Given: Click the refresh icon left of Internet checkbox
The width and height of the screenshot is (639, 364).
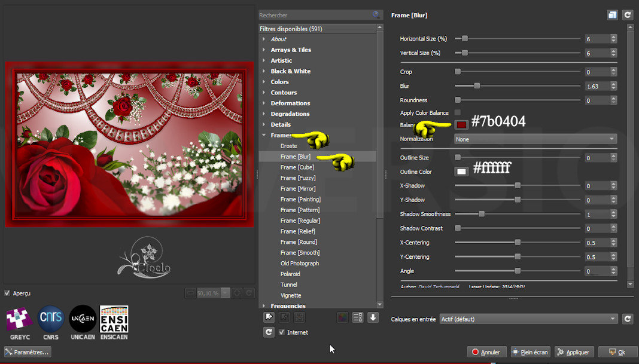Looking at the screenshot, I should click(x=269, y=332).
